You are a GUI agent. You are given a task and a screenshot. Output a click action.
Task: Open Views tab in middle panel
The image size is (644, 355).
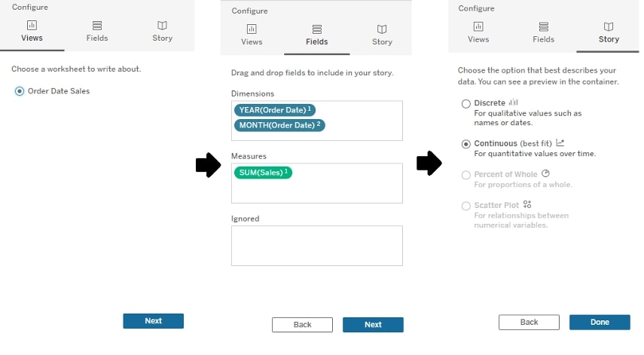pos(252,35)
